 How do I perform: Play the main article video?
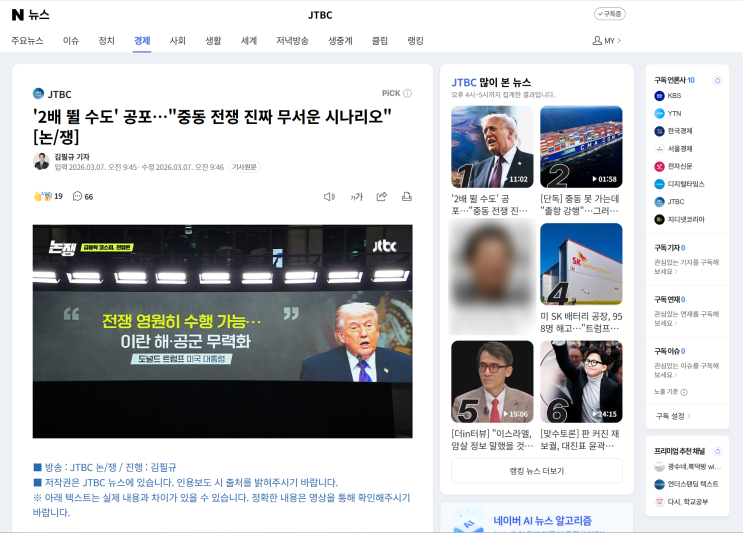(222, 331)
